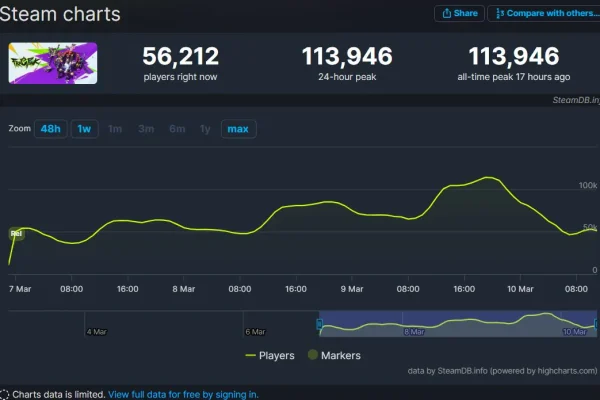Choose the 1m zoom option

(115, 129)
